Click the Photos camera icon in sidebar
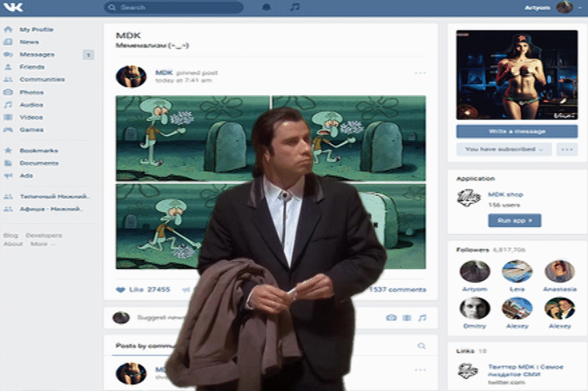 click(x=8, y=92)
